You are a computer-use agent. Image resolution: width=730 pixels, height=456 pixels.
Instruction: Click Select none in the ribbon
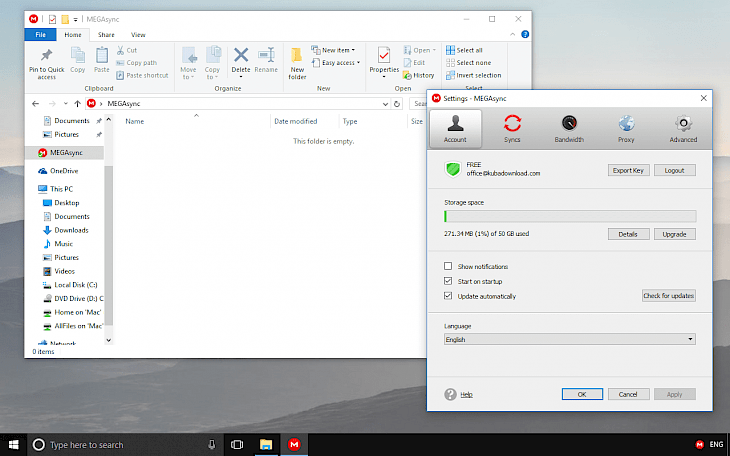click(x=468, y=62)
